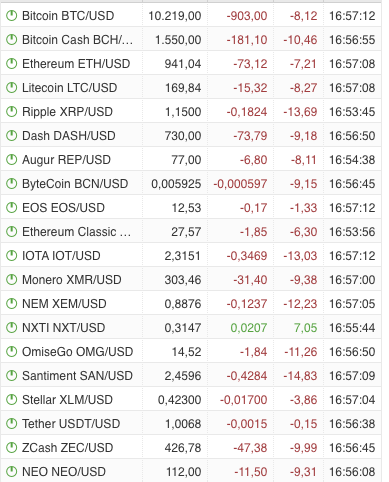Click the clock icon beside EOS EOS/USD

coord(12,208)
